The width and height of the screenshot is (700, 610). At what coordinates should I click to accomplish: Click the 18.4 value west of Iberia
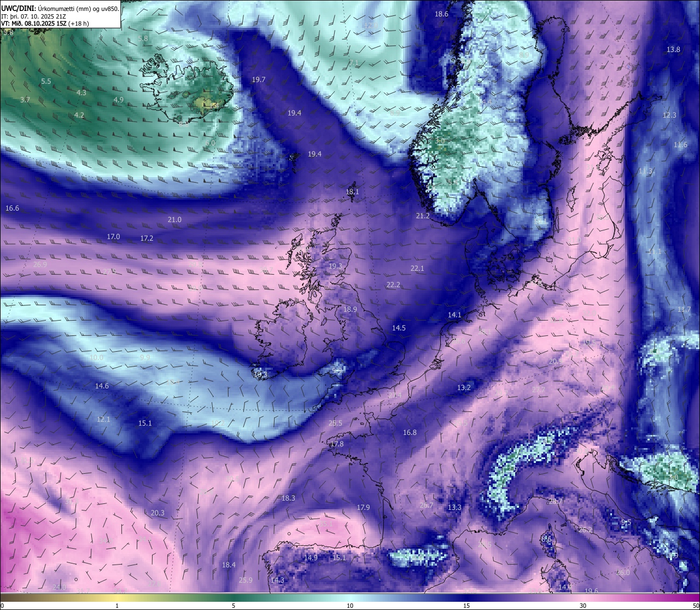click(x=229, y=565)
